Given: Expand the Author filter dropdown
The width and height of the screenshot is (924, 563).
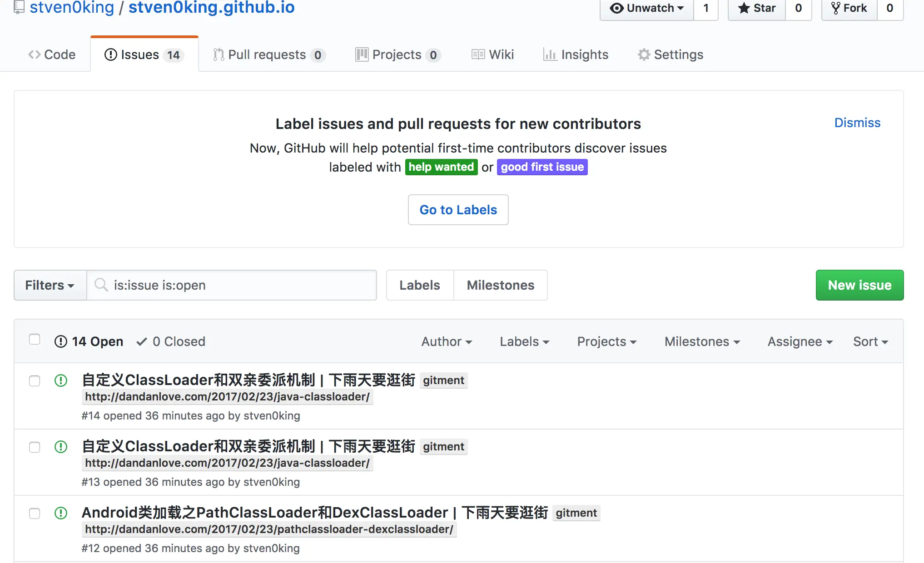Looking at the screenshot, I should [447, 341].
